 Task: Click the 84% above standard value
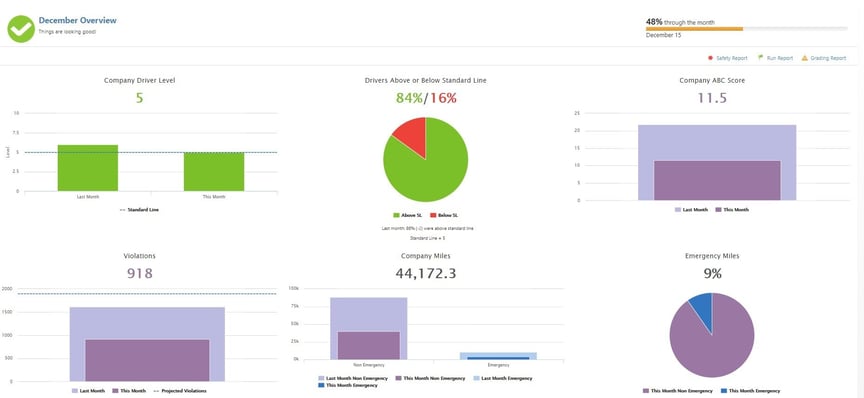pos(409,99)
